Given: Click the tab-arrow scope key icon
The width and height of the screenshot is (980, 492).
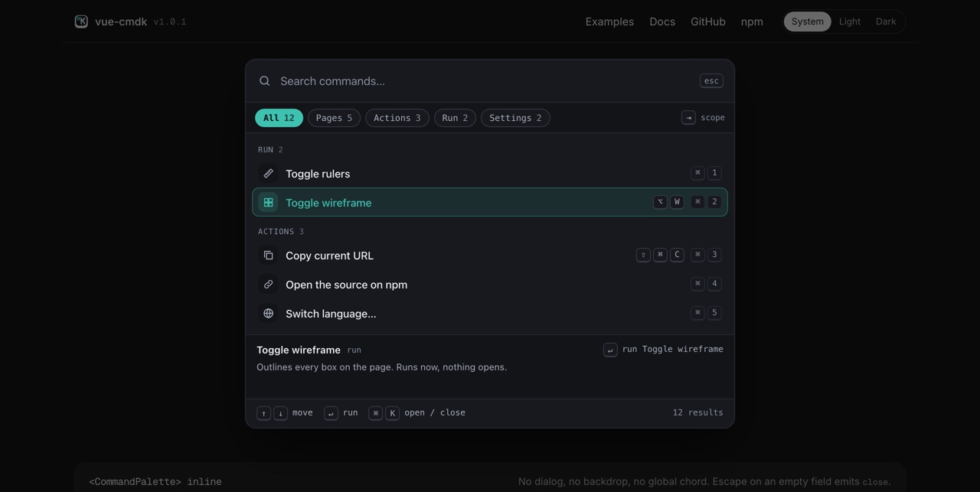Looking at the screenshot, I should 688,118.
